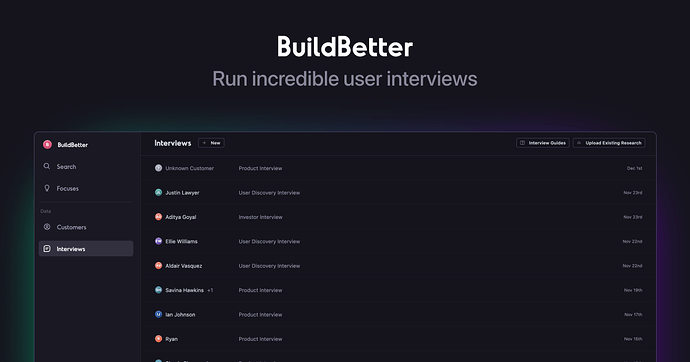This screenshot has height=362, width=690.
Task: Open Savina Hawkins product interview
Action: pyautogui.click(x=398, y=290)
